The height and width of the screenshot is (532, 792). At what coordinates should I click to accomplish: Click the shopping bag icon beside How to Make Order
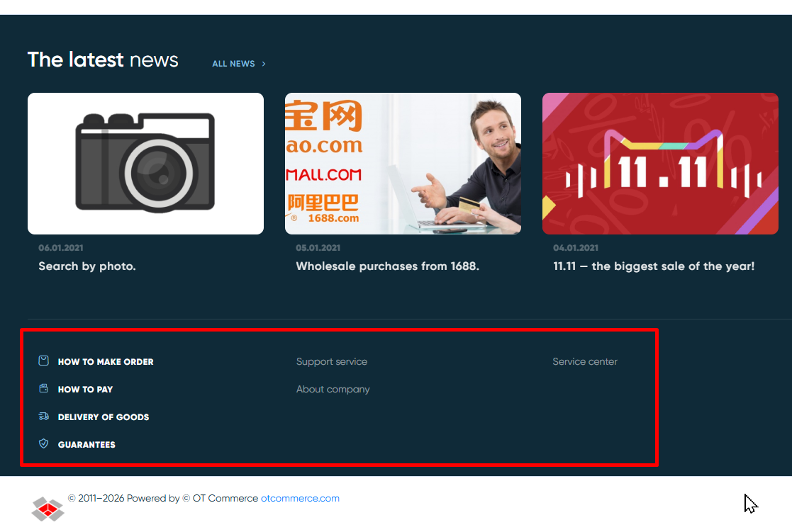point(44,361)
